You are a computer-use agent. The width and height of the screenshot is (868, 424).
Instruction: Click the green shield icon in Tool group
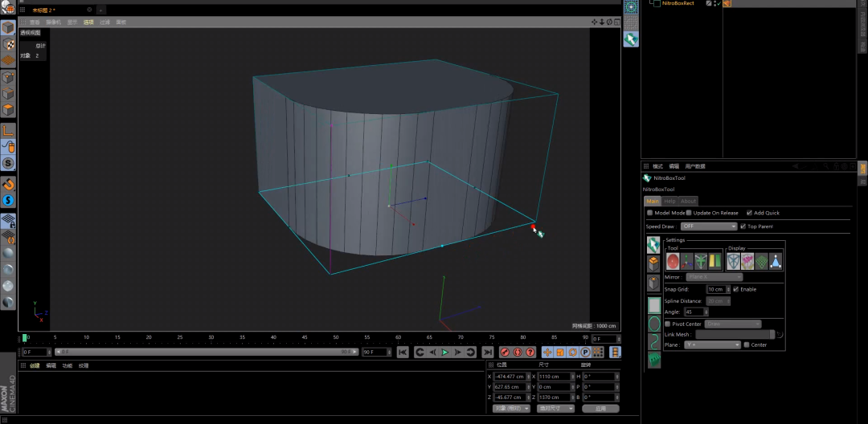(701, 261)
